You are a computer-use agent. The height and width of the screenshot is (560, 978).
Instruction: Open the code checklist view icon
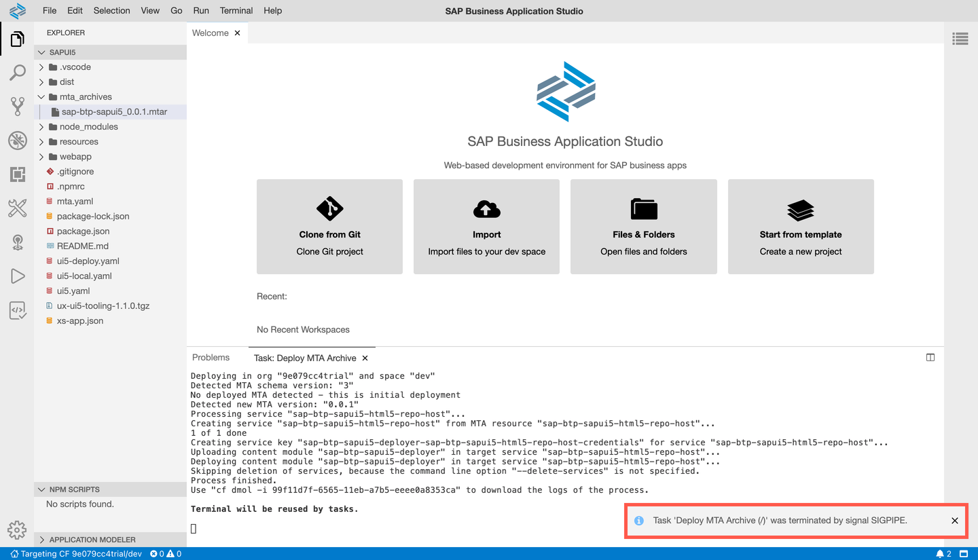[x=18, y=311]
